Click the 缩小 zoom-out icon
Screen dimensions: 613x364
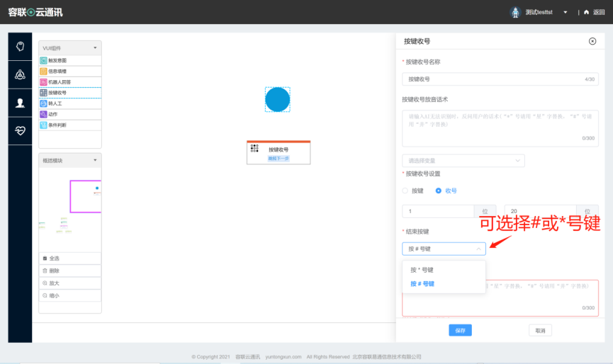45,295
